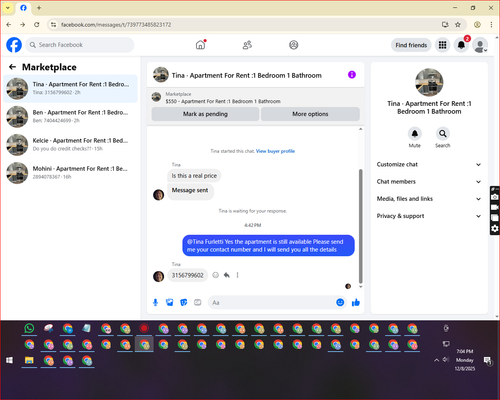
Task: Open Kelcie conversation in list
Action: coord(70,144)
